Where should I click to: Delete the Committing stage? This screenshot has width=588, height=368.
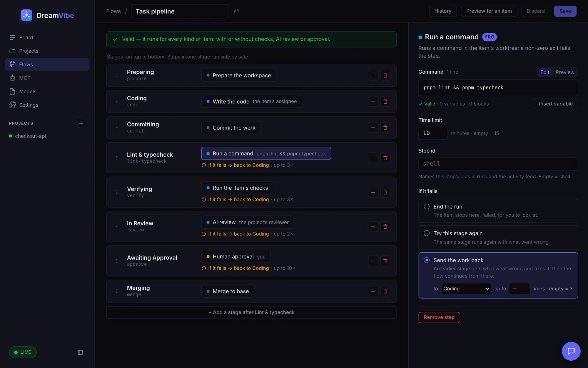point(385,127)
